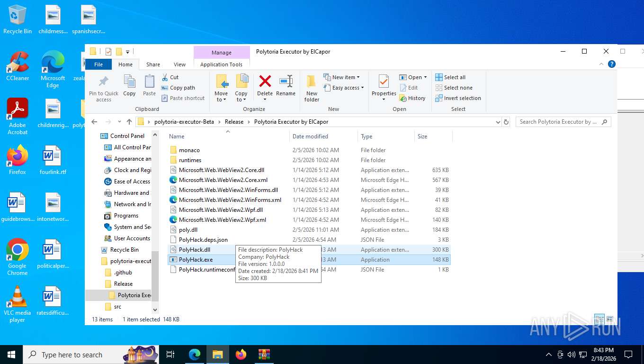Select Control Panel in navigation tree
This screenshot has width=644, height=364.
[x=123, y=136]
